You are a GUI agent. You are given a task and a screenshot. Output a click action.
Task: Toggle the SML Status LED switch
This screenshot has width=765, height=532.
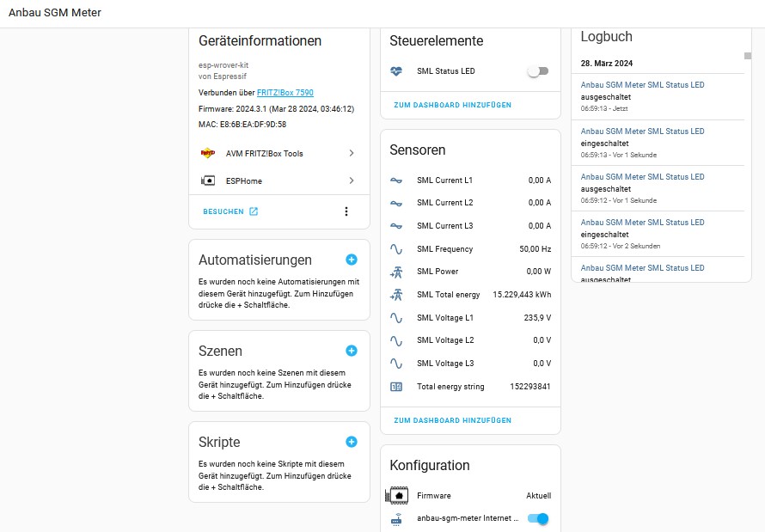(x=538, y=71)
